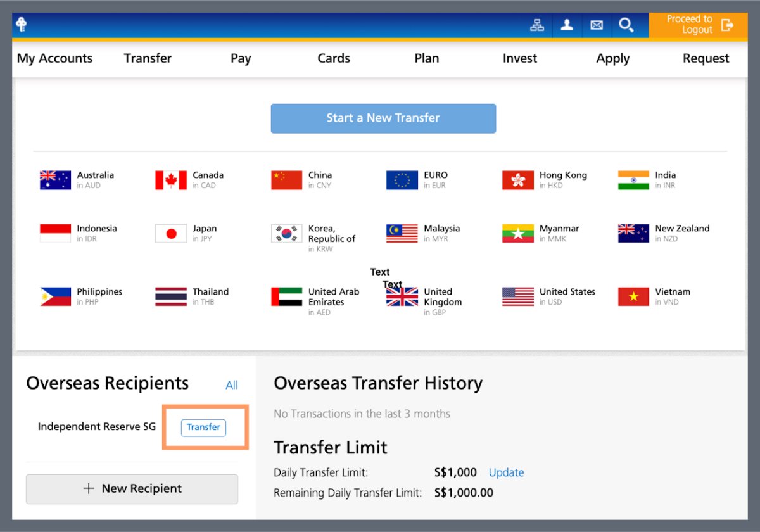Choose the Australia flag for AUD transfer
Image resolution: width=760 pixels, height=532 pixels.
(x=55, y=180)
